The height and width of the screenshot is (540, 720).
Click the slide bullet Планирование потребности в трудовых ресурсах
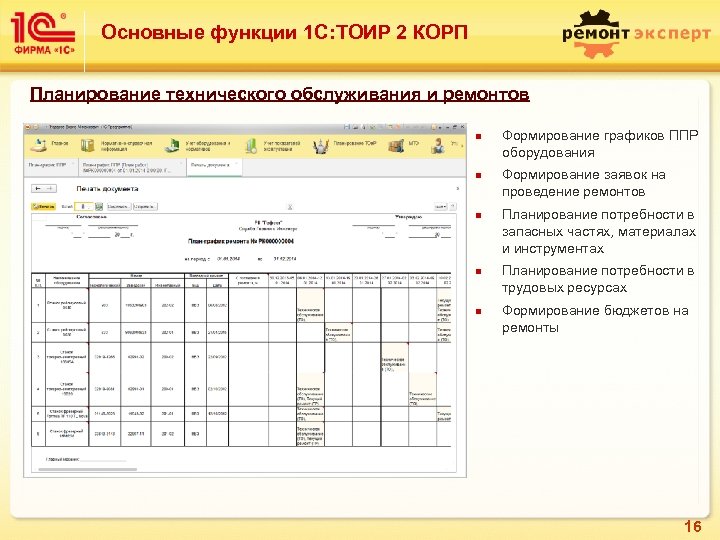click(597, 279)
